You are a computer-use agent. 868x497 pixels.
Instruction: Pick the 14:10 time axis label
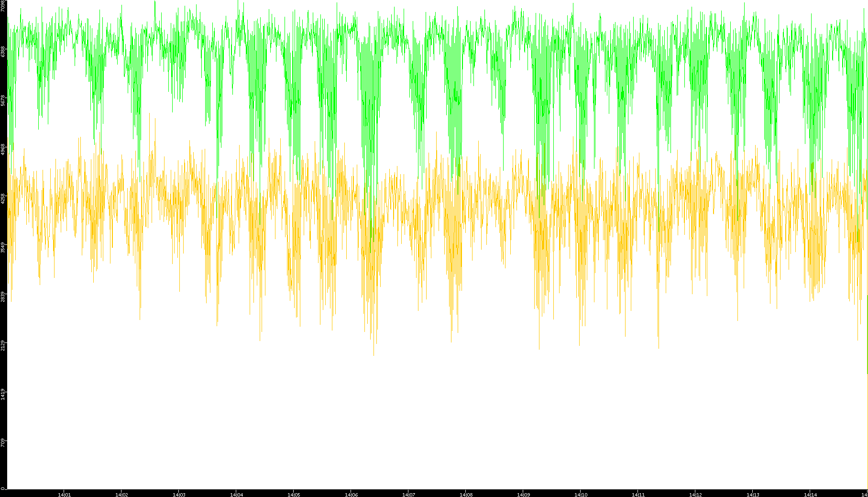pos(581,495)
